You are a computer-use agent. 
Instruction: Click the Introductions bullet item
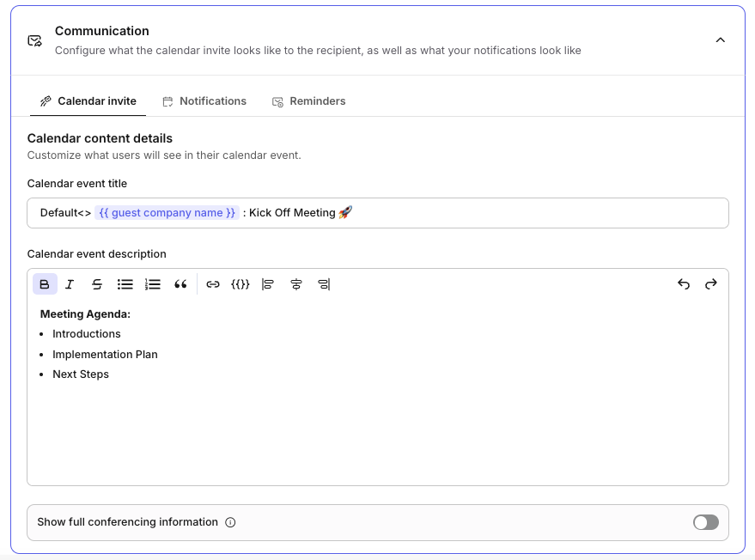pyautogui.click(x=87, y=334)
